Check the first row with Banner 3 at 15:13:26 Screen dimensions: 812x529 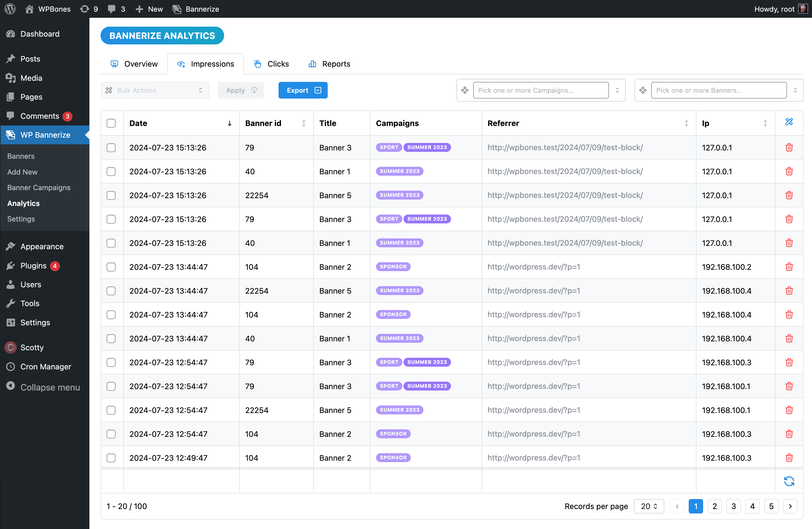111,148
